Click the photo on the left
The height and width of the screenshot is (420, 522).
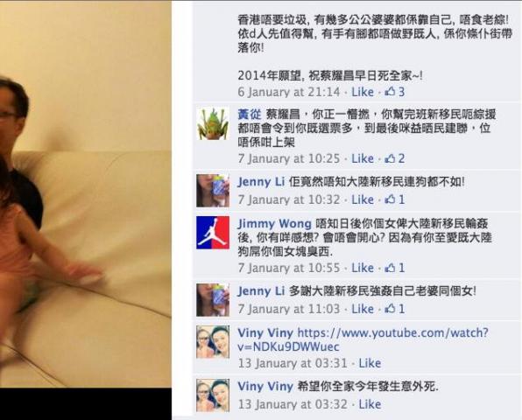coord(86,194)
